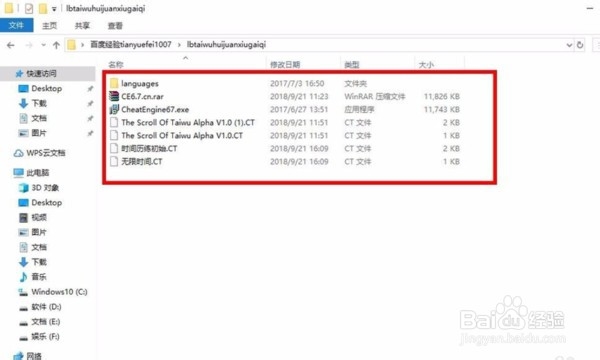This screenshot has height=360, width=600.
Task: Refresh the current folder
Action: pos(580,45)
